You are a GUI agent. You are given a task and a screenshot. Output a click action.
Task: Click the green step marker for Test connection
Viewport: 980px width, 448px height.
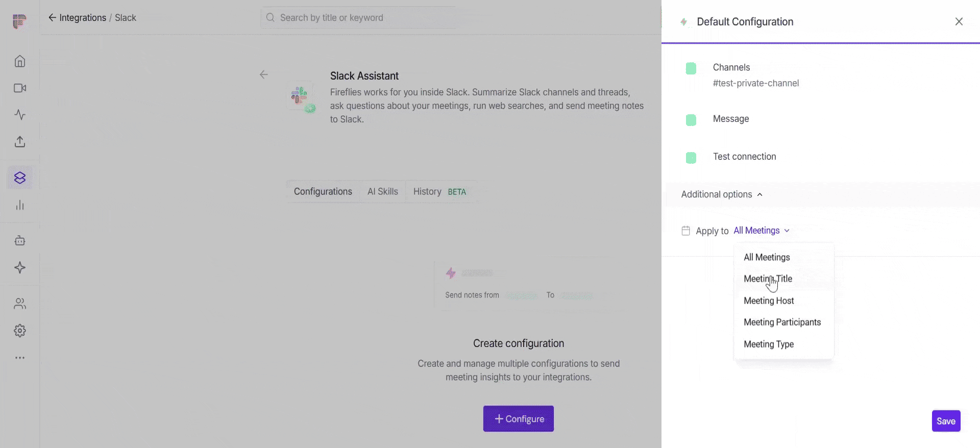pyautogui.click(x=691, y=158)
